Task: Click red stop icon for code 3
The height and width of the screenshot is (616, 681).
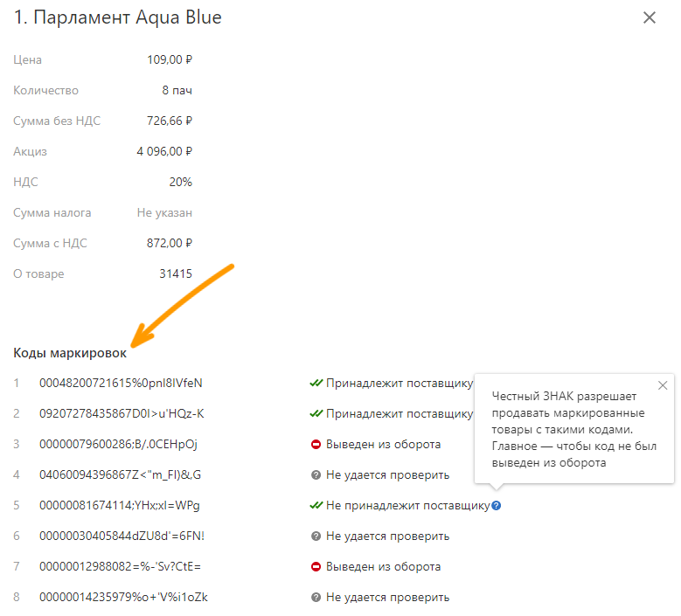Action: tap(316, 444)
